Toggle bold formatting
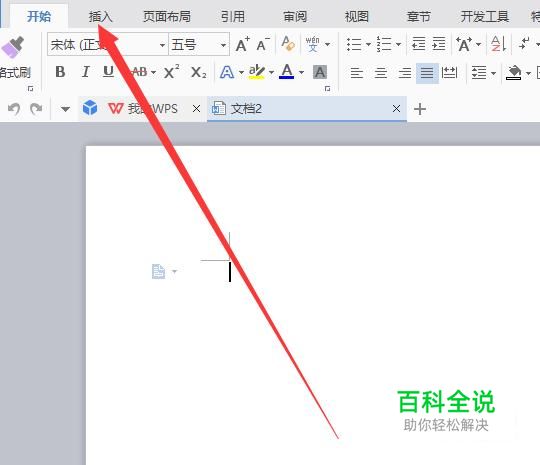 pos(60,72)
